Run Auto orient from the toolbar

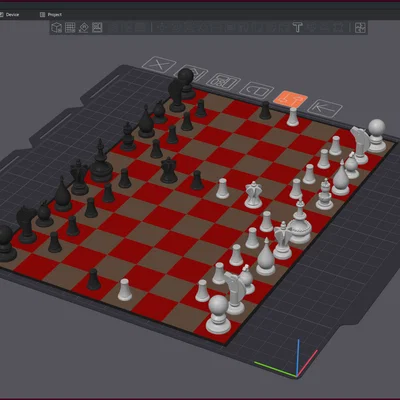tap(83, 27)
